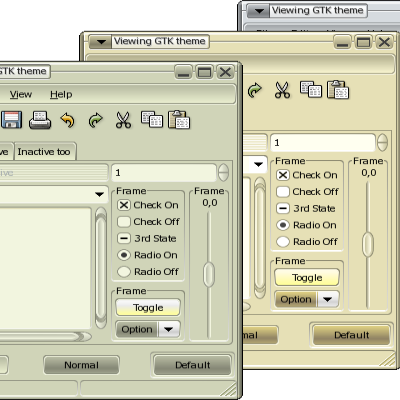Click Default button in yellow window
The width and height of the screenshot is (400, 400).
(351, 335)
